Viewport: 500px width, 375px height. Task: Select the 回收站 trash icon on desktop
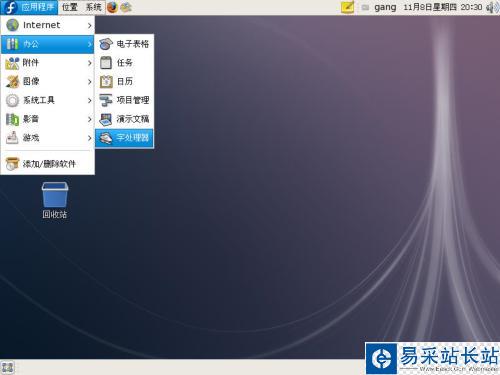(x=55, y=195)
